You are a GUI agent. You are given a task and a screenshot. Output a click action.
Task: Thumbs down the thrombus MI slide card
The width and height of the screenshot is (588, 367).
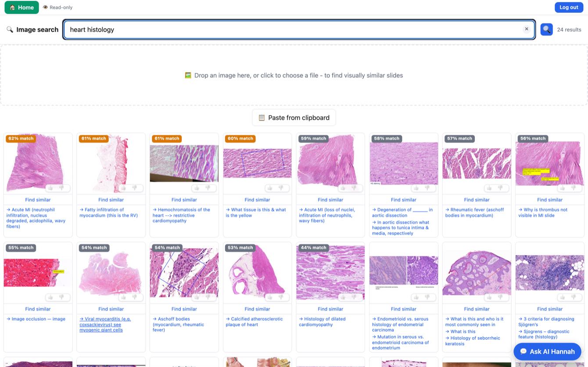point(574,188)
